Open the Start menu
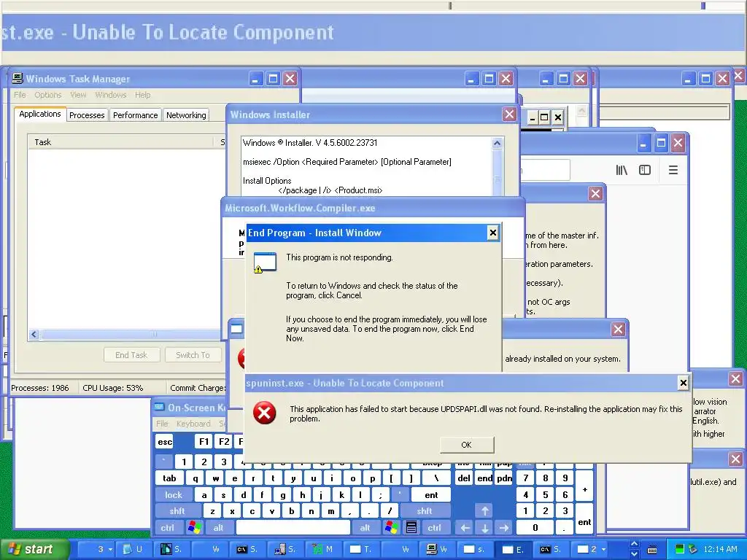747x560 pixels. (x=34, y=549)
